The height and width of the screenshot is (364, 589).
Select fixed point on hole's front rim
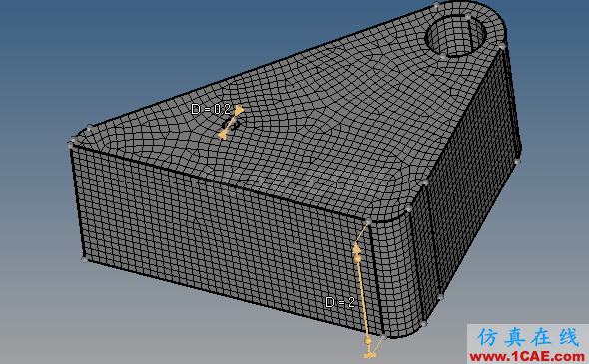tap(443, 57)
